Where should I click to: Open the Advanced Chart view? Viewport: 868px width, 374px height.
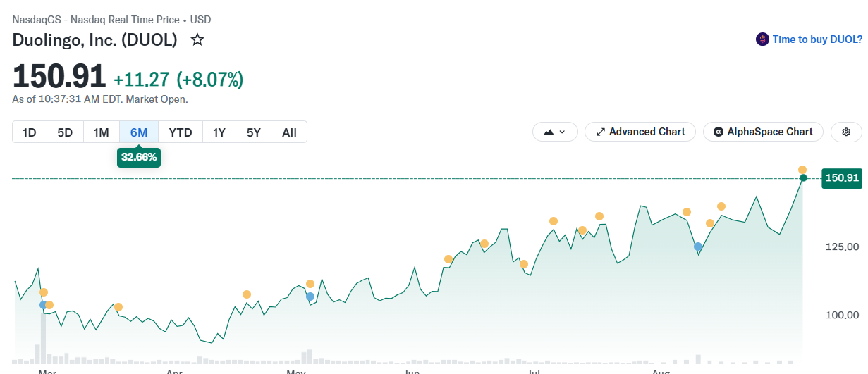point(640,132)
